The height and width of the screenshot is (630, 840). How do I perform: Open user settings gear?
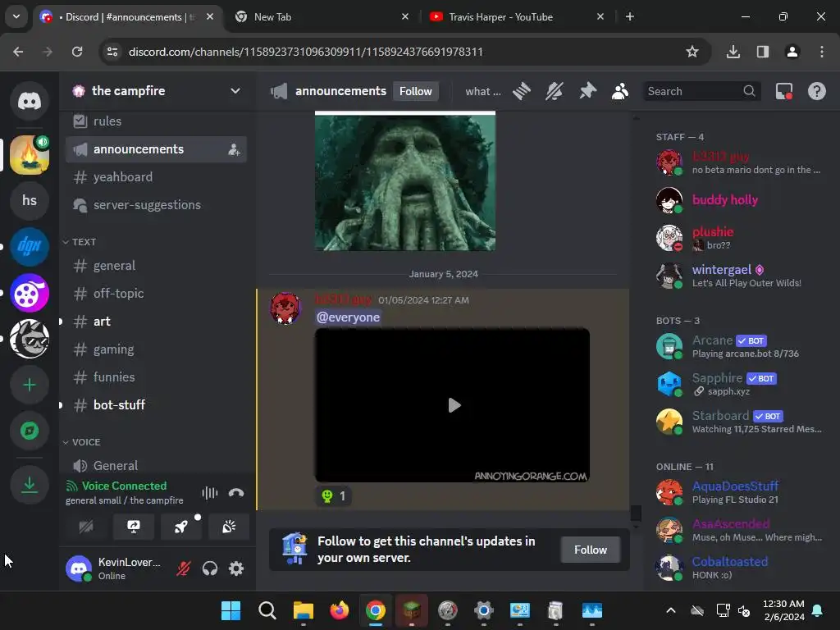(x=236, y=568)
